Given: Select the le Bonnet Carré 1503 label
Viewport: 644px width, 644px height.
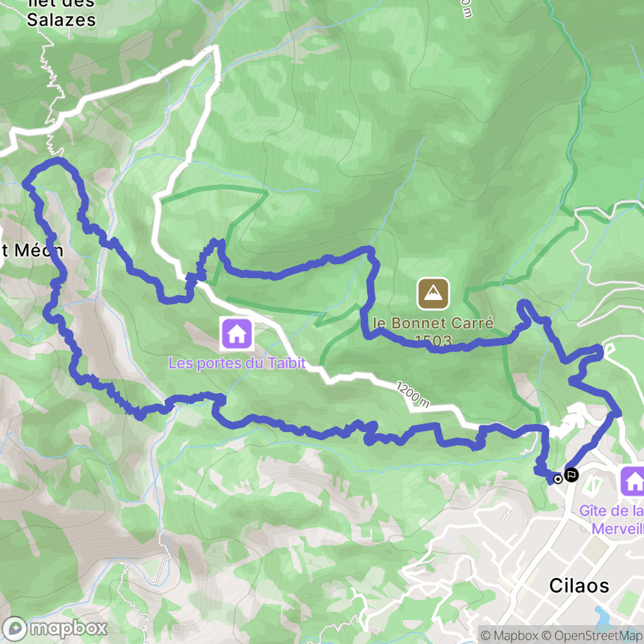Looking at the screenshot, I should 433,331.
